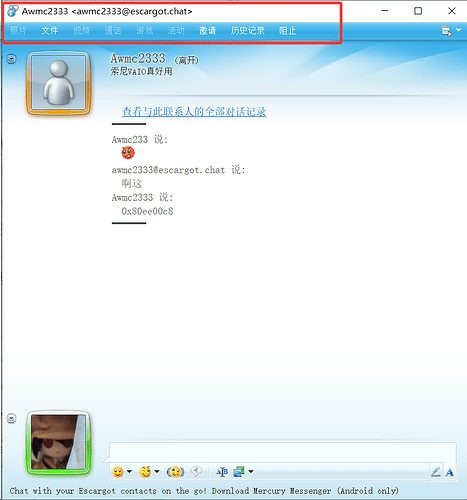Switch to handwriting mode pen tab
The image size is (467, 500).
point(436,472)
